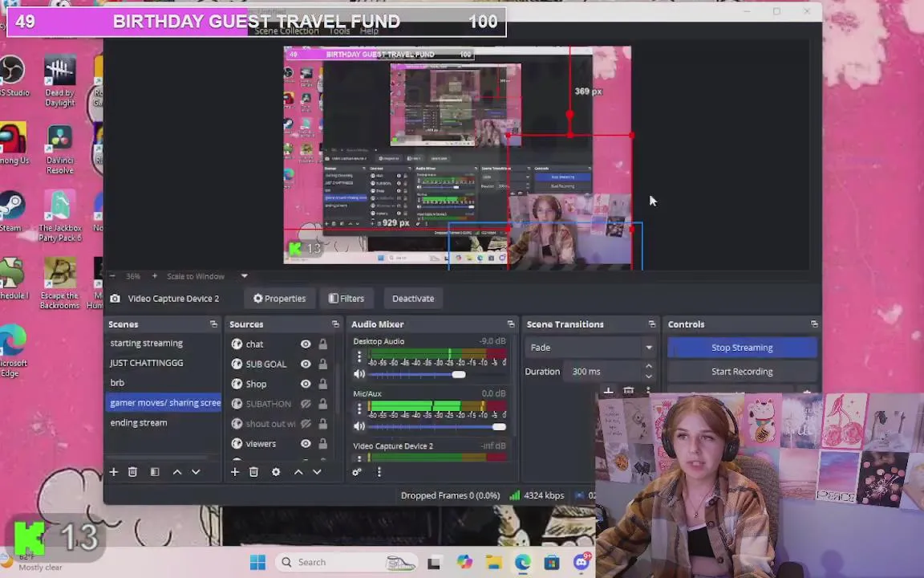
Task: Open source properties gear icon
Action: [x=276, y=472]
